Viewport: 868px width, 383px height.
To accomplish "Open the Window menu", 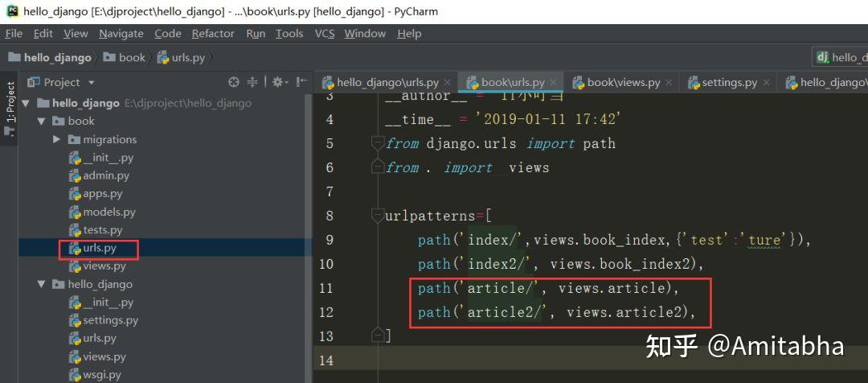I will coord(365,34).
